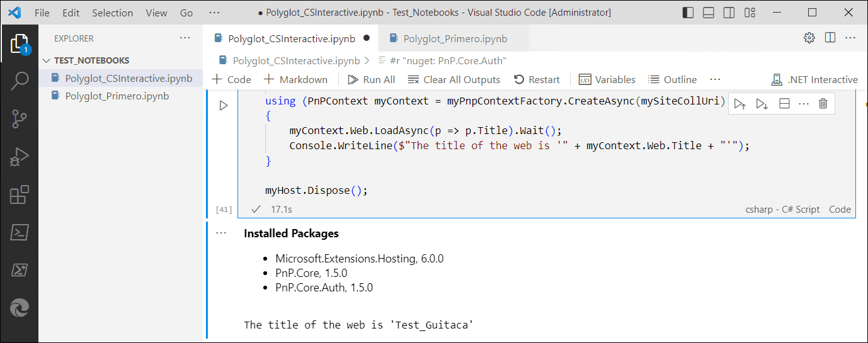Restart the notebook kernel
Viewport: 868px width, 343px height.
point(537,79)
